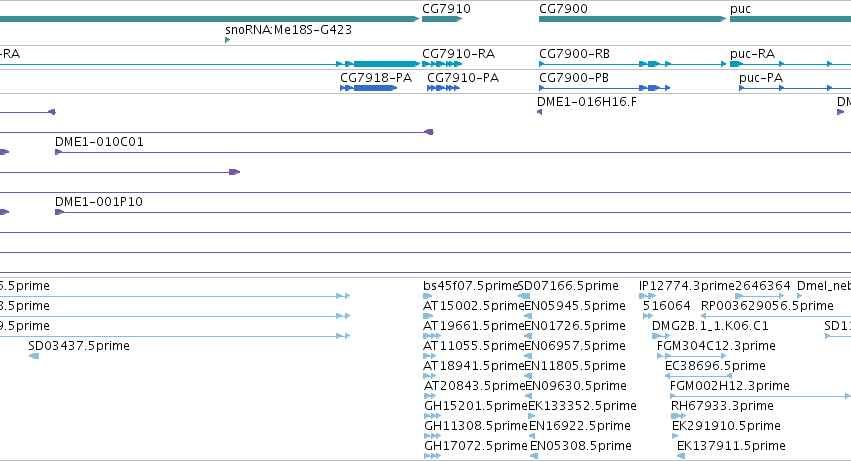Click the CG7900-PB exon arrow cluster
Viewport: 851px width, 461px height.
pos(655,88)
